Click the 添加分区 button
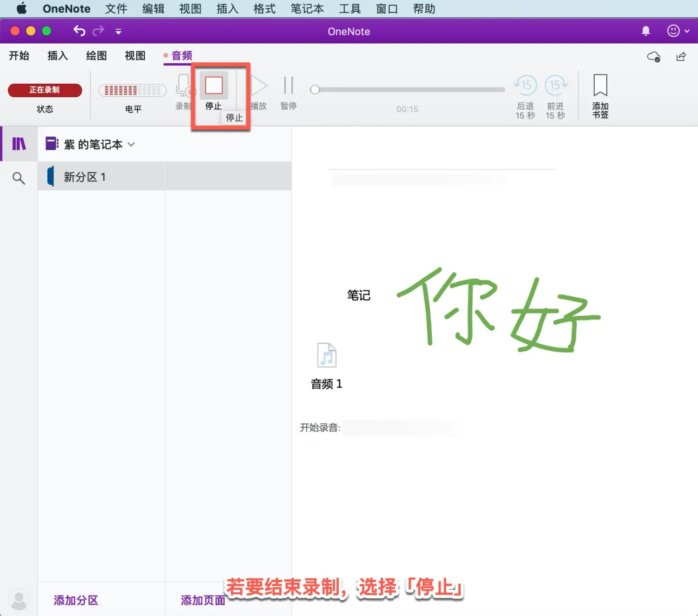 point(75,600)
